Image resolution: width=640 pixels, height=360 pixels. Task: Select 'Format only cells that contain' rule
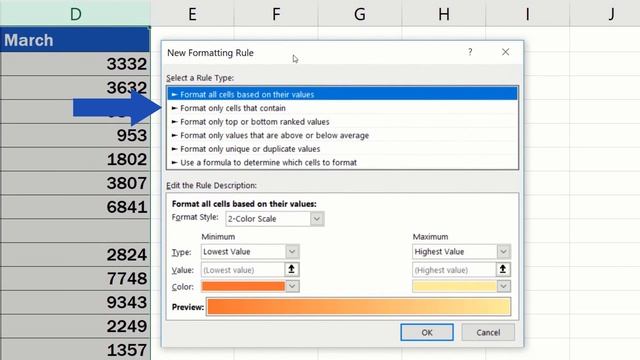(342, 108)
